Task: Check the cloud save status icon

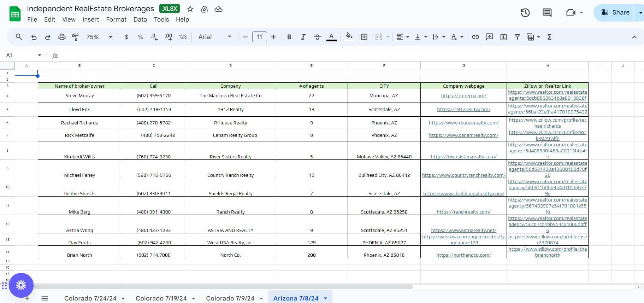Action: (219, 9)
